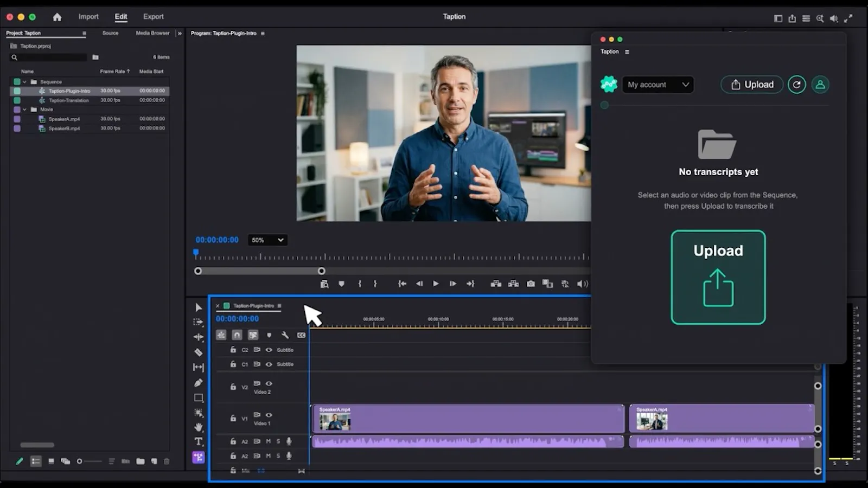The height and width of the screenshot is (488, 868).
Task: Click the Taption refresh icon
Action: 797,85
